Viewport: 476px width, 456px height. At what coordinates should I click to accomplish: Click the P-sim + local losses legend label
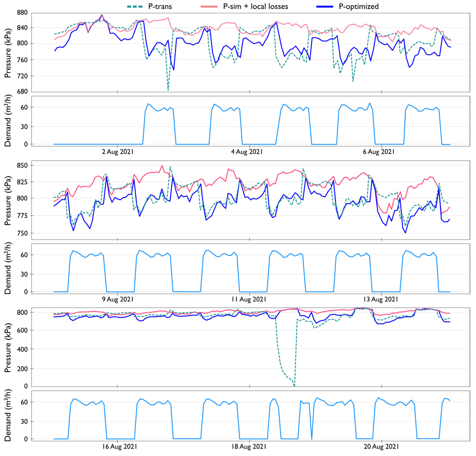click(255, 7)
